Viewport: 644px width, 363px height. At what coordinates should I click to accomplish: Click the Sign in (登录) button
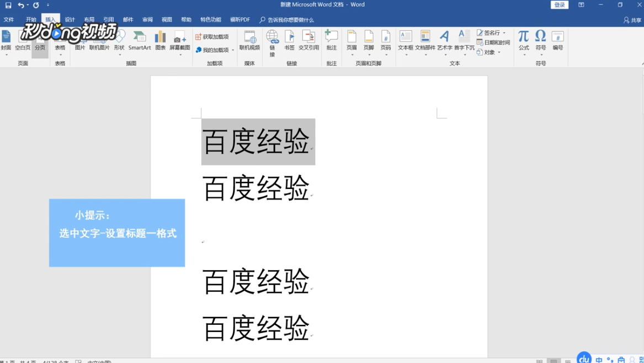click(560, 5)
